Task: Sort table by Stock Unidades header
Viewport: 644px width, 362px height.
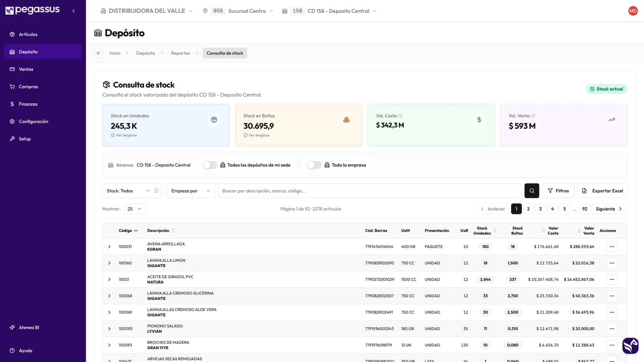Action: click(x=485, y=230)
